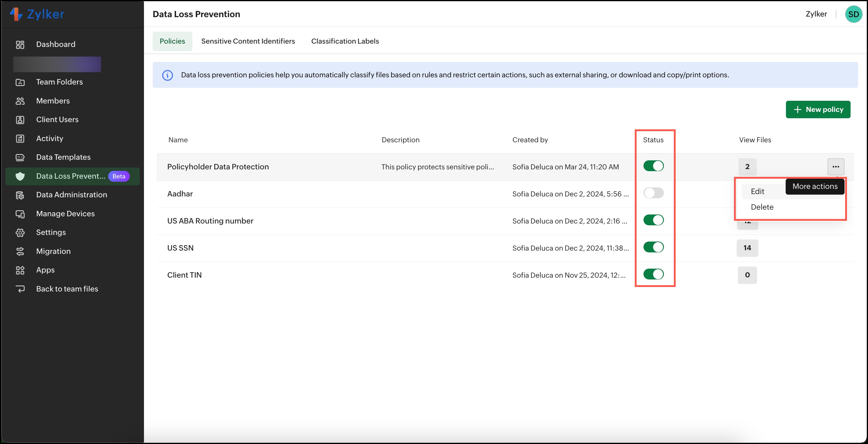Toggle Client TIN policy status
The image size is (868, 444).
653,274
